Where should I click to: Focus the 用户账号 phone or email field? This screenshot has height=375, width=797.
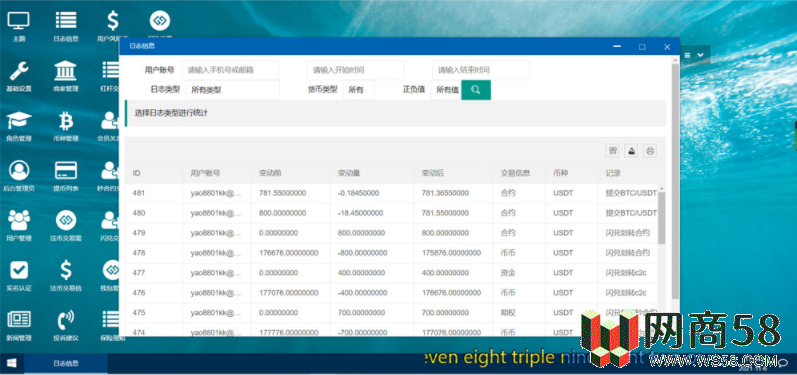pyautogui.click(x=230, y=70)
